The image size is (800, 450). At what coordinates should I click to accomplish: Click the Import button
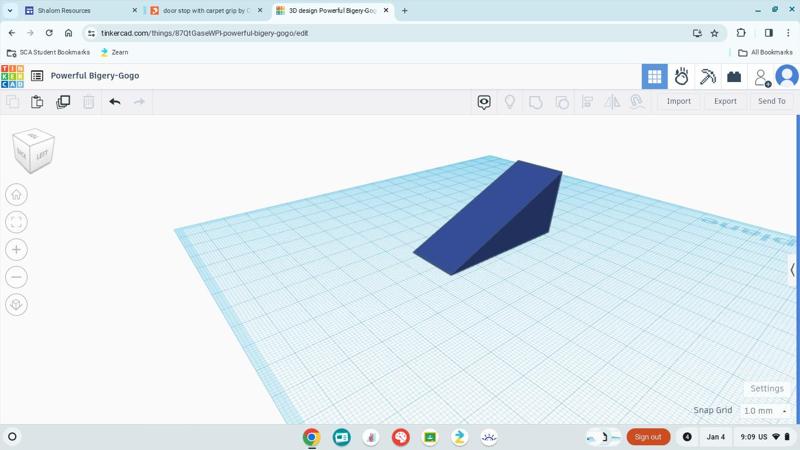tap(678, 101)
